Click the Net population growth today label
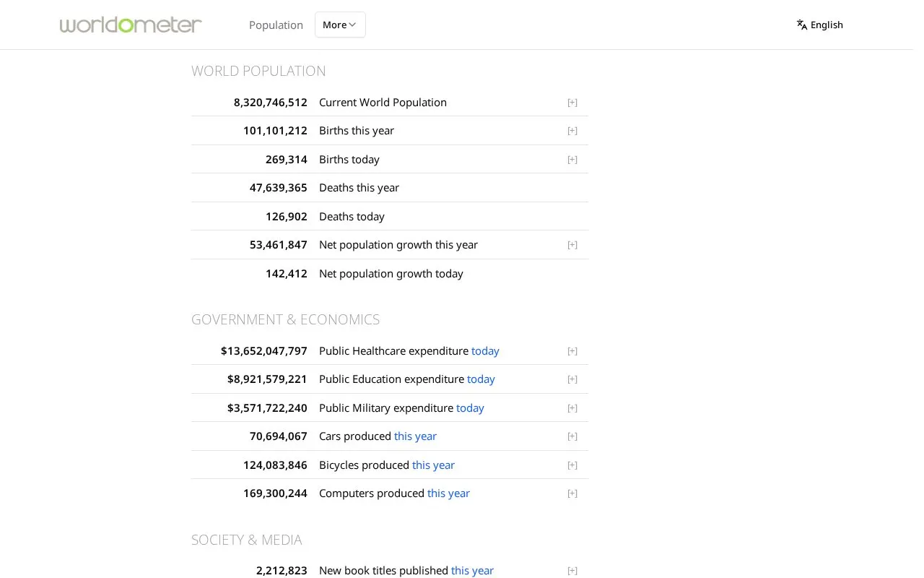The width and height of the screenshot is (924, 578). (391, 274)
